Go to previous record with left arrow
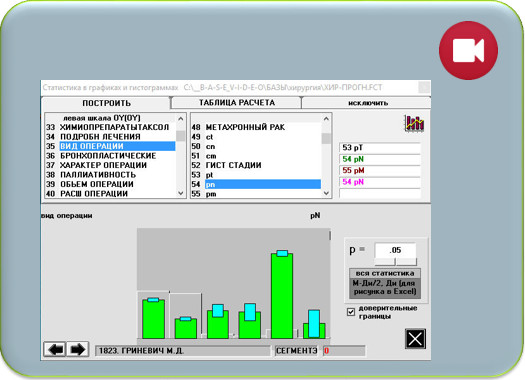Screen dimensions: 525x380 click(x=55, y=350)
